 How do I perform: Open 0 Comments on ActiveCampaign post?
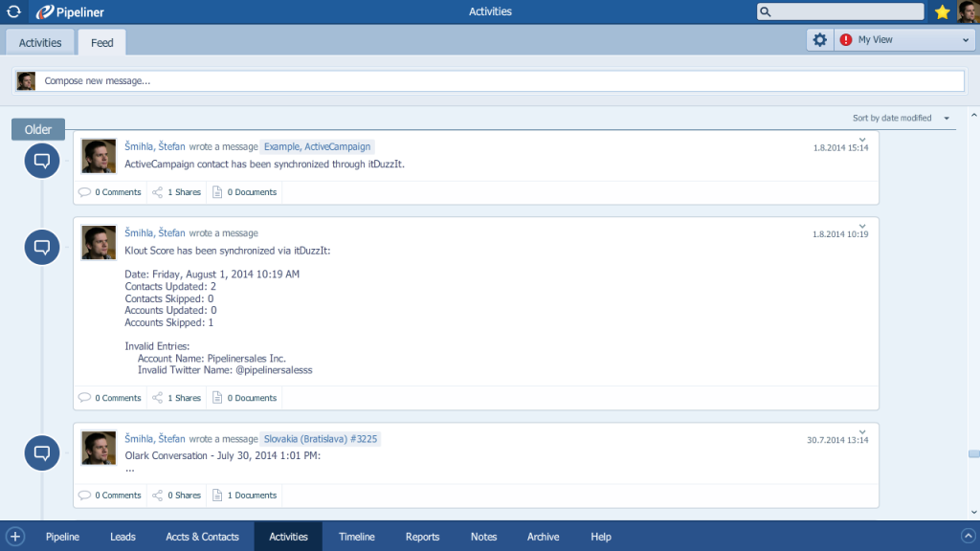(110, 192)
